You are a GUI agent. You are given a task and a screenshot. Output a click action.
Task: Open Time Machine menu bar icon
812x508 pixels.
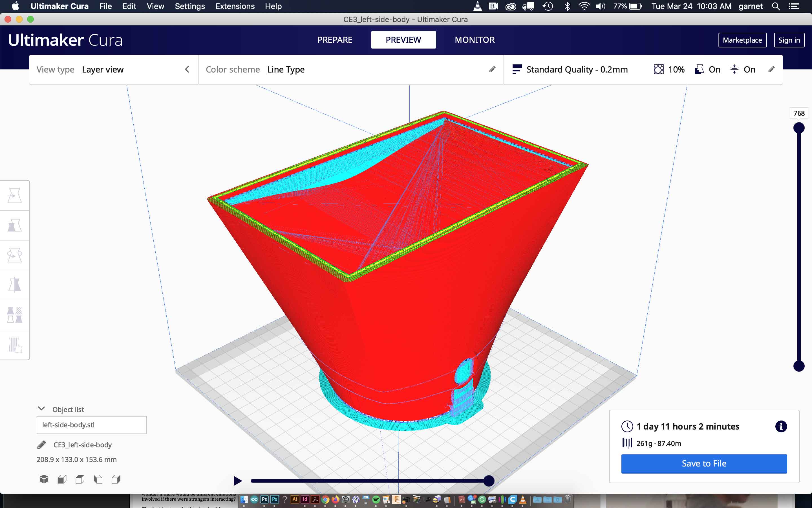point(548,6)
